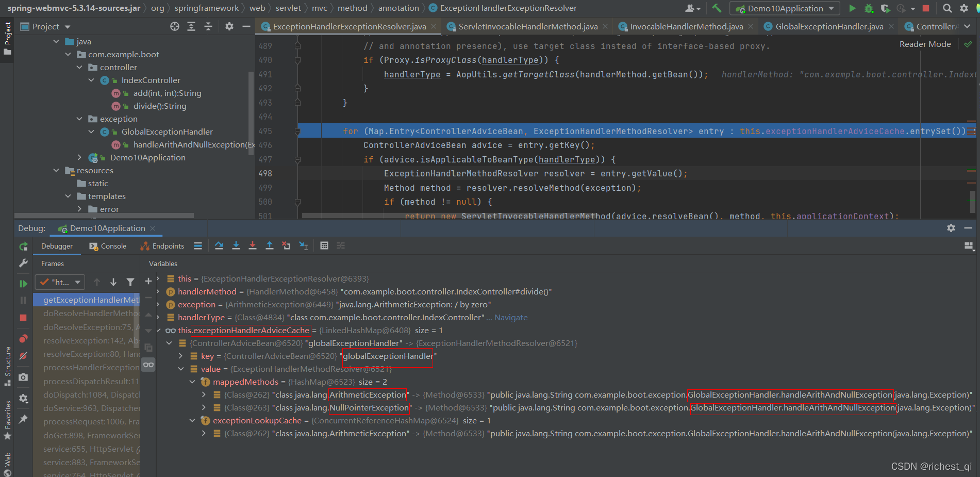Collapse the mappedMethods variable node
This screenshot has width=980, height=477.
point(192,382)
